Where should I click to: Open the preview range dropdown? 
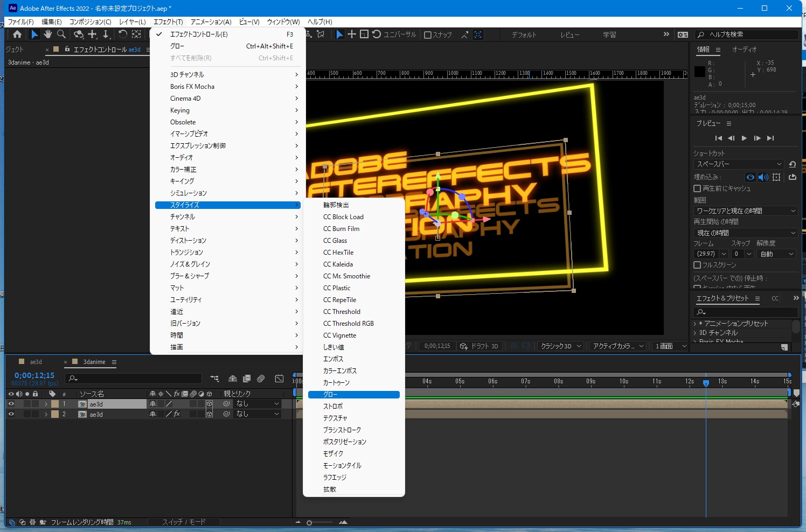coord(746,211)
